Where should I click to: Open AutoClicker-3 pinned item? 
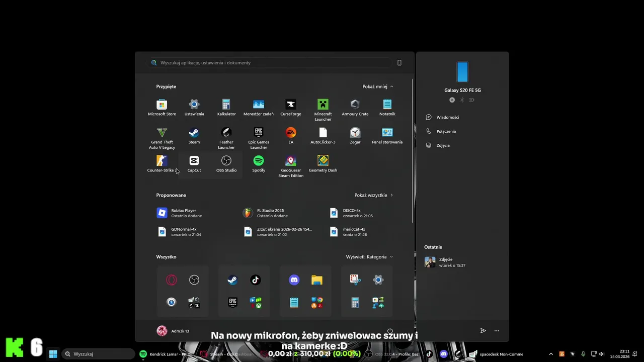323,136
